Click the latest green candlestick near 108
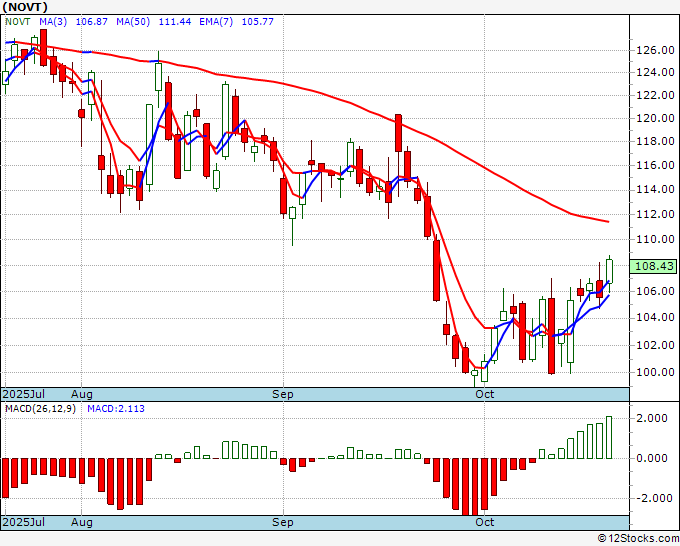680x546 pixels. [609, 271]
